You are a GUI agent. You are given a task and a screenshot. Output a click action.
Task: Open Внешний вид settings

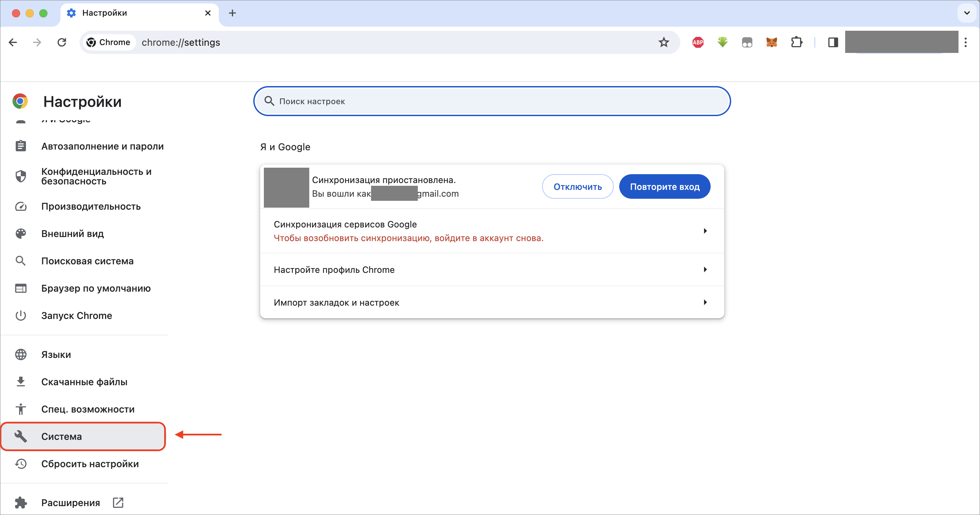pos(83,234)
